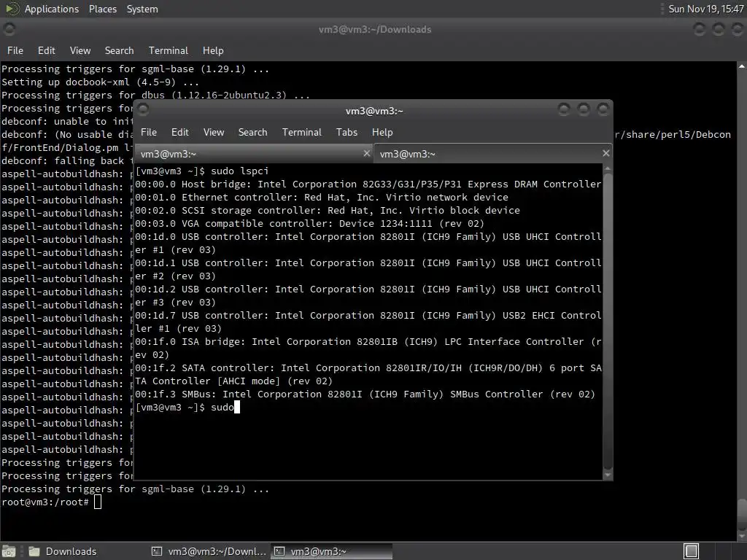Click the workspace switcher in bottom panel
Viewport: 747px width, 560px height.
[691, 551]
